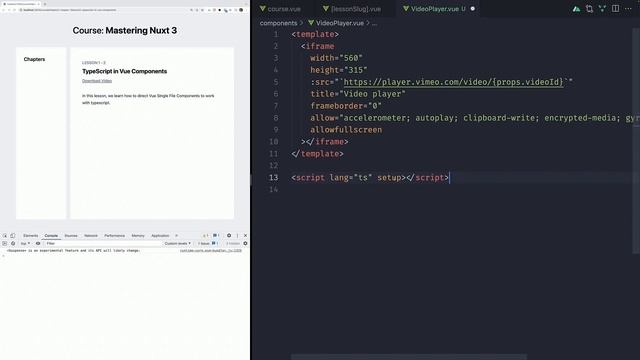Click the git branch icon in editor toolbar
Screen dimensions: 640x360
(602, 9)
